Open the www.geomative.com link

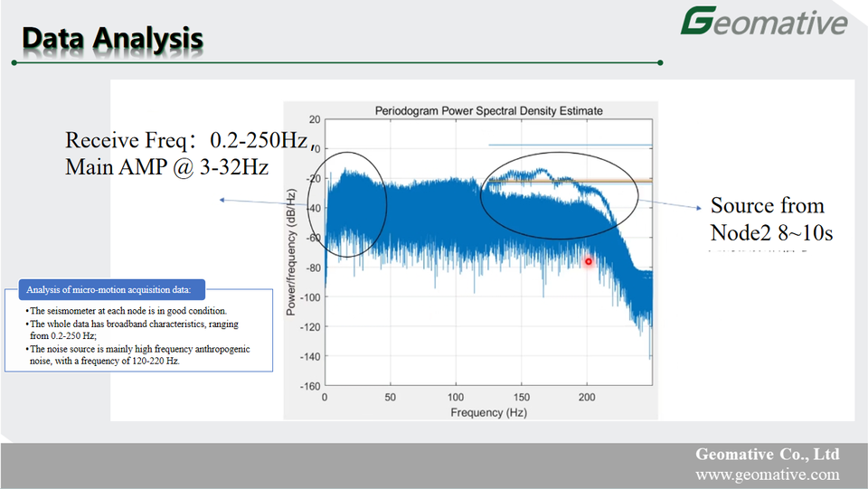(x=767, y=475)
